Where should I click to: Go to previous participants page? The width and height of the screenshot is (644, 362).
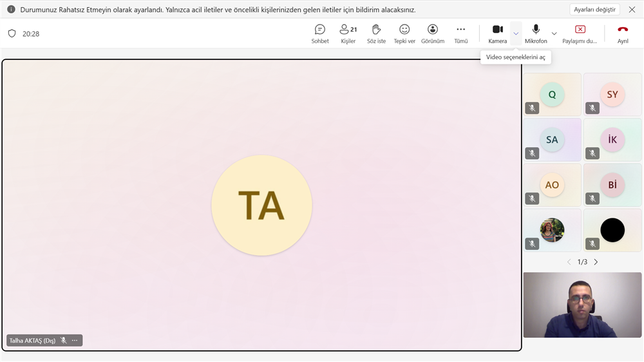[x=569, y=262]
